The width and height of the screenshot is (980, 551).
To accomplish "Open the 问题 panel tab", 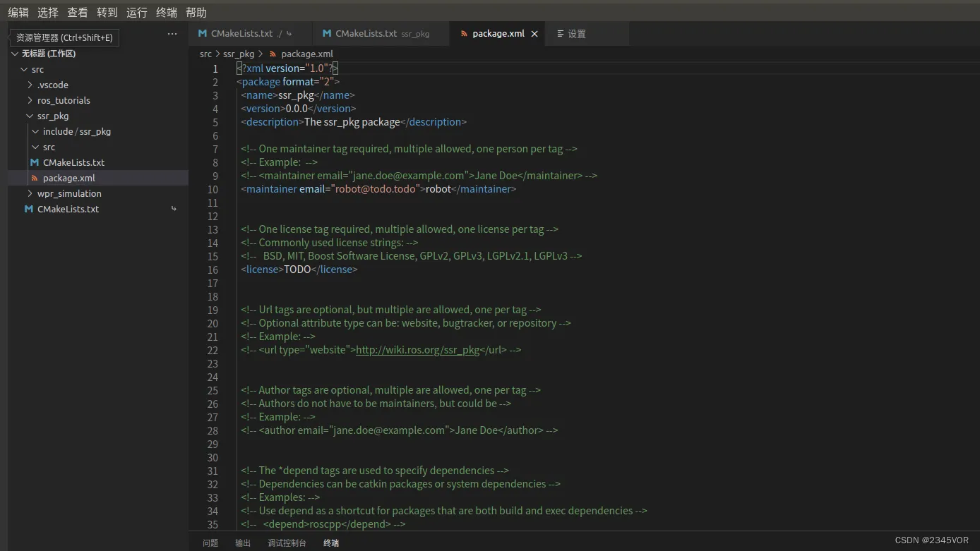I will click(210, 543).
